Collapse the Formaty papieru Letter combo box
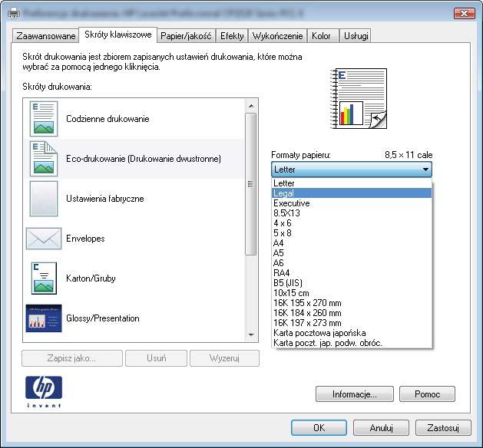The image size is (483, 448). (x=352, y=170)
